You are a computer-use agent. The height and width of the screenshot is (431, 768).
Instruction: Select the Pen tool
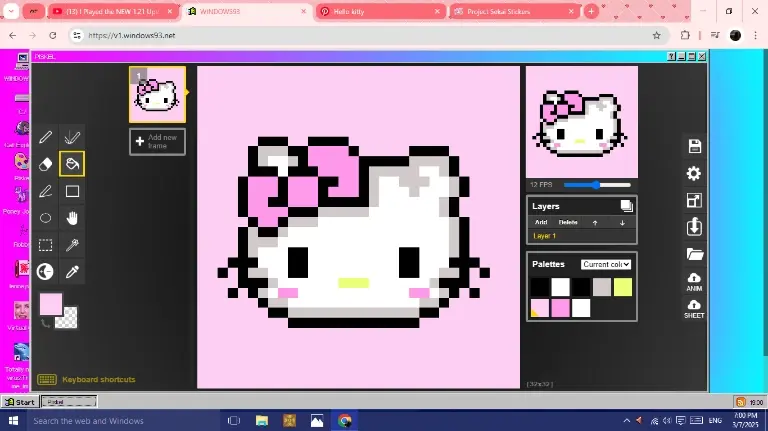46,137
